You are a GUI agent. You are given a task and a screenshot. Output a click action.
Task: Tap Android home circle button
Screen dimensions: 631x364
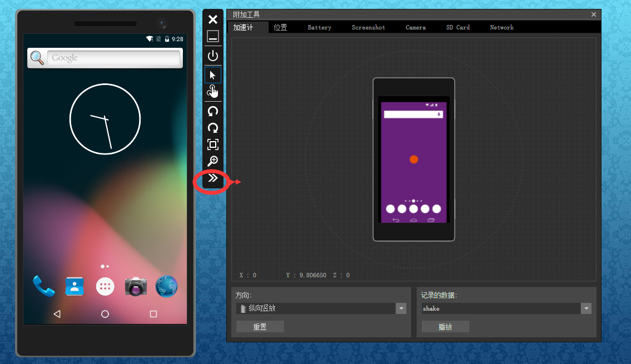click(x=105, y=314)
